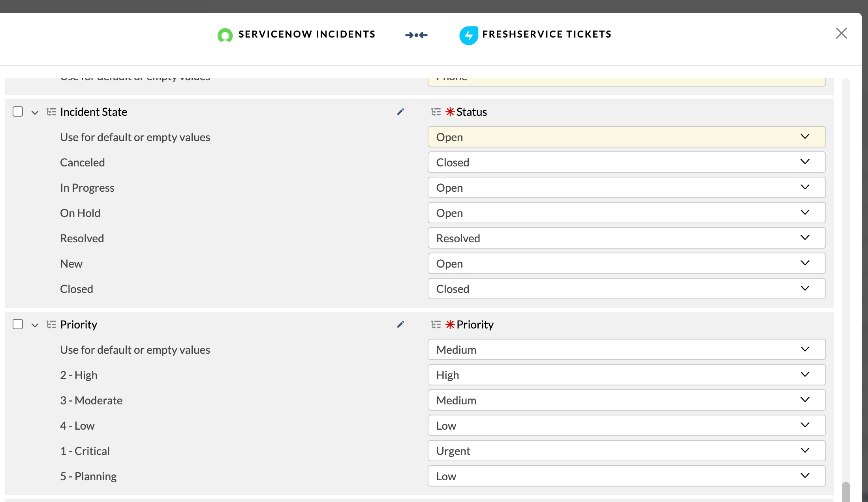This screenshot has width=868, height=502.
Task: Click the Canceled value label
Action: pos(83,162)
